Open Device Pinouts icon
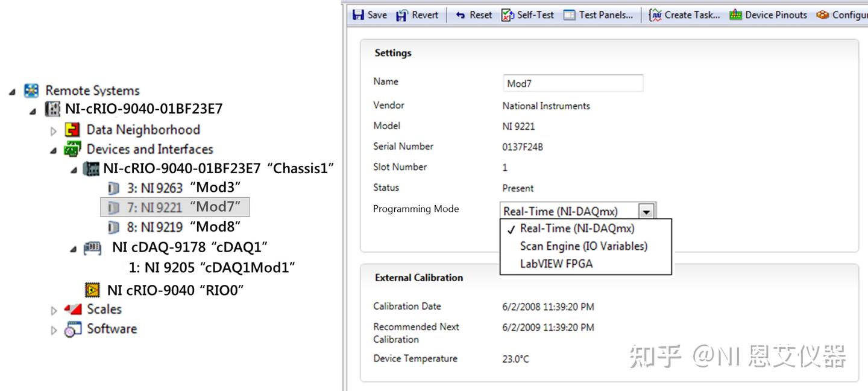Screen dimensions: 868x391 735,15
